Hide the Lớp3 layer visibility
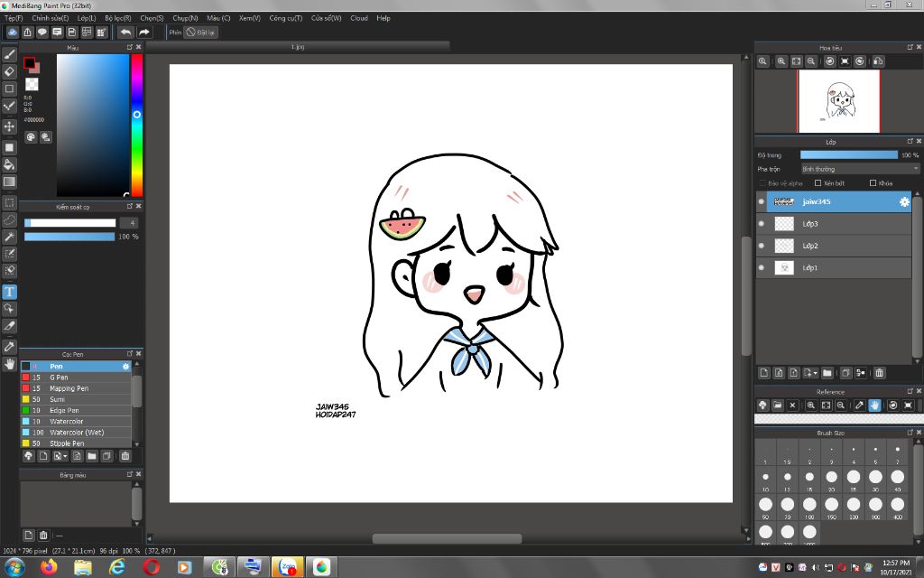Viewport: 924px width, 578px height. [x=762, y=224]
